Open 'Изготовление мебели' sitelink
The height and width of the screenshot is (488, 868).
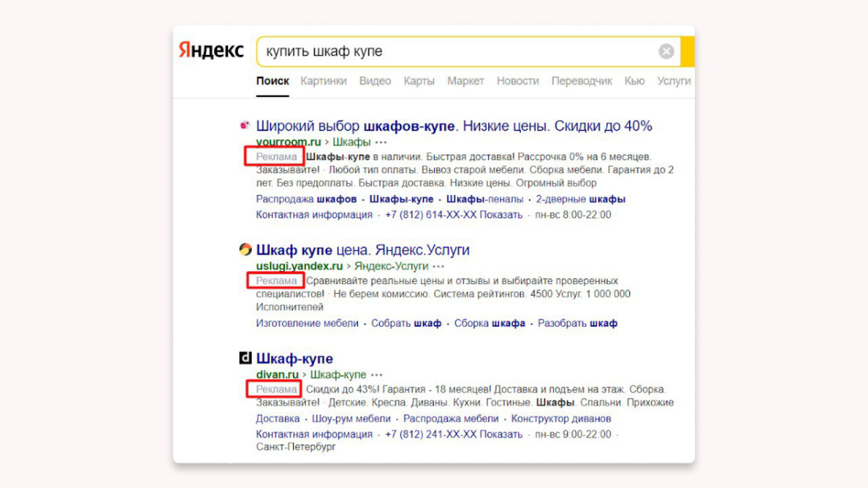(307, 323)
